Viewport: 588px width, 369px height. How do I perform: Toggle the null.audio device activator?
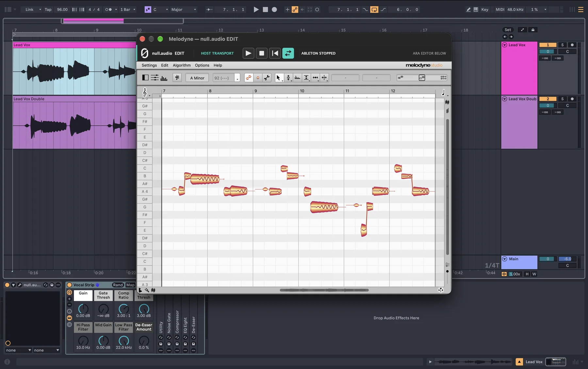pos(7,285)
